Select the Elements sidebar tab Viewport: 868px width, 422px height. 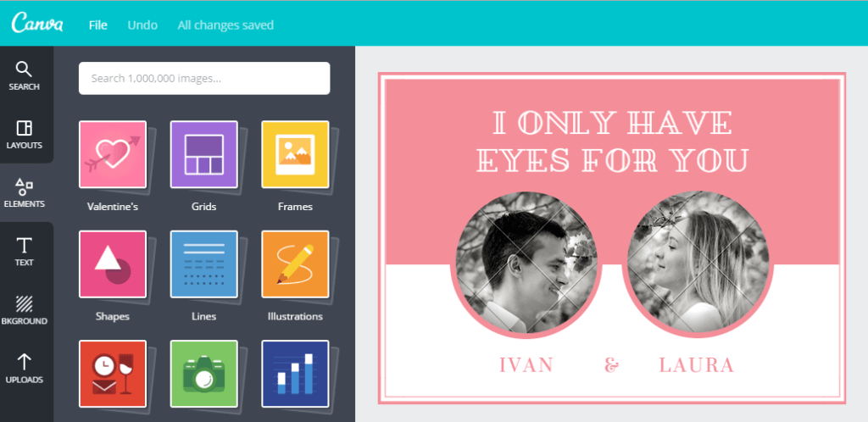point(25,193)
